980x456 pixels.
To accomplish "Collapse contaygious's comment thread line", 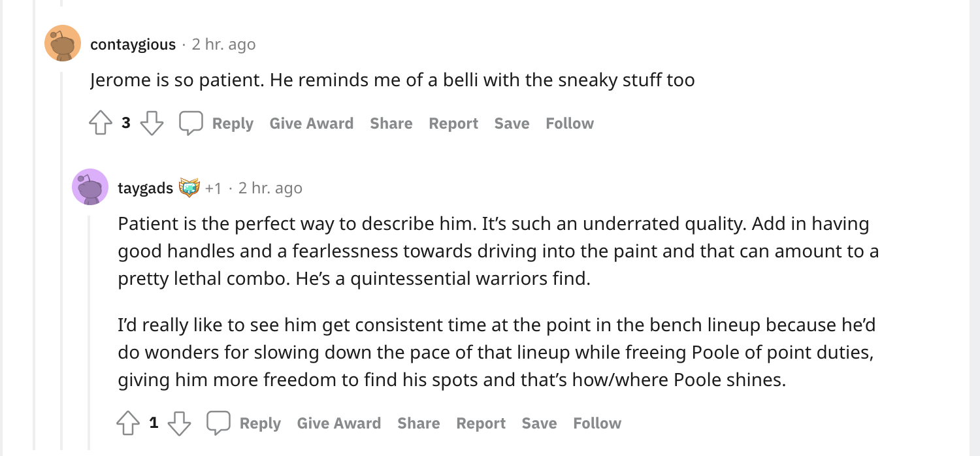I will [62, 261].
